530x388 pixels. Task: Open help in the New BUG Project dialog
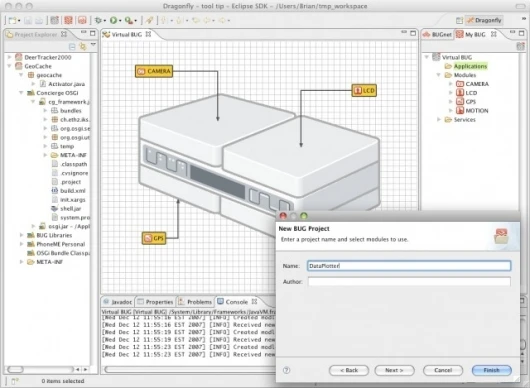(286, 370)
